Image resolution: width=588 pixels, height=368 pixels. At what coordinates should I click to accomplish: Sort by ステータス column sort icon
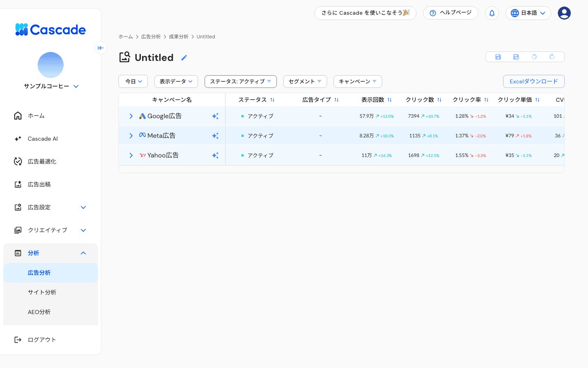272,100
